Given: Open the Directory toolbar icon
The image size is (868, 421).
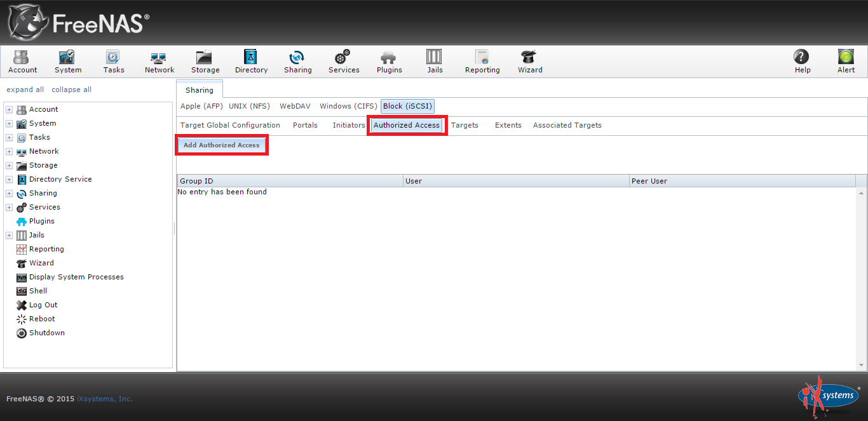Looking at the screenshot, I should click(251, 62).
